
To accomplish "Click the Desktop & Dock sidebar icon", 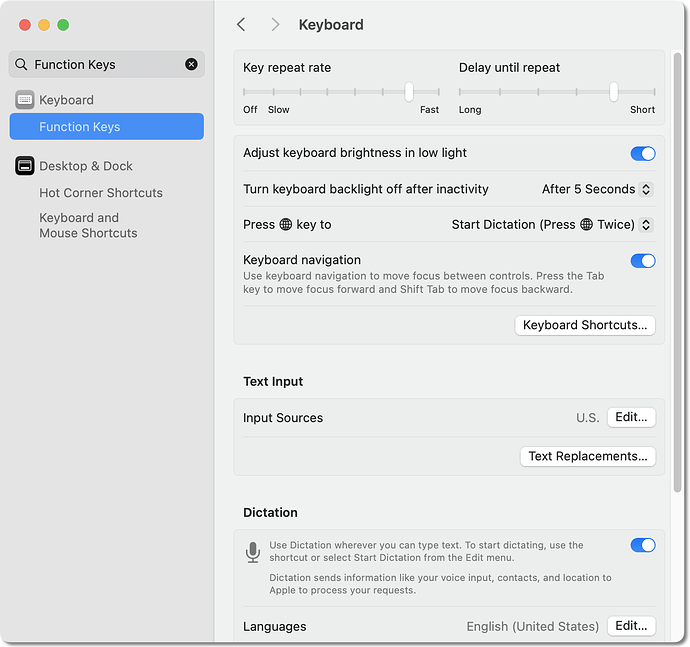I will click(25, 166).
